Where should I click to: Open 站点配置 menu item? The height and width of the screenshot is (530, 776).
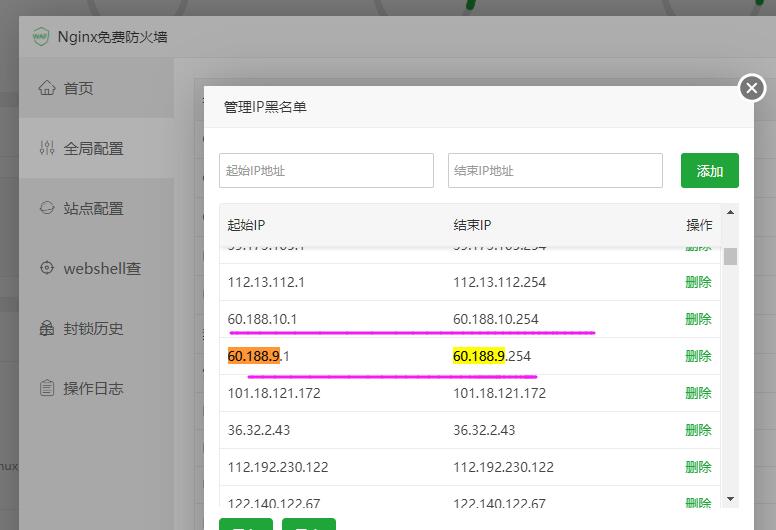pos(96,208)
